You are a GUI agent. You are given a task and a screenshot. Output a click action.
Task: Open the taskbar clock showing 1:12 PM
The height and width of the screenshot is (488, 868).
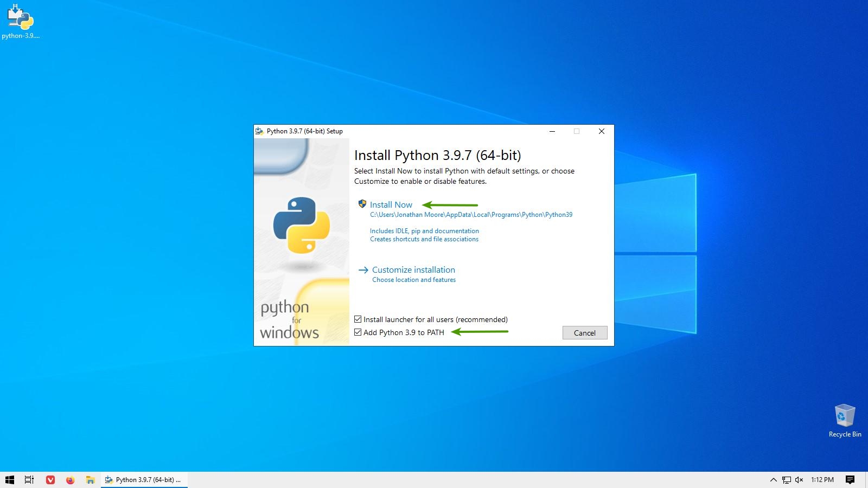(822, 480)
